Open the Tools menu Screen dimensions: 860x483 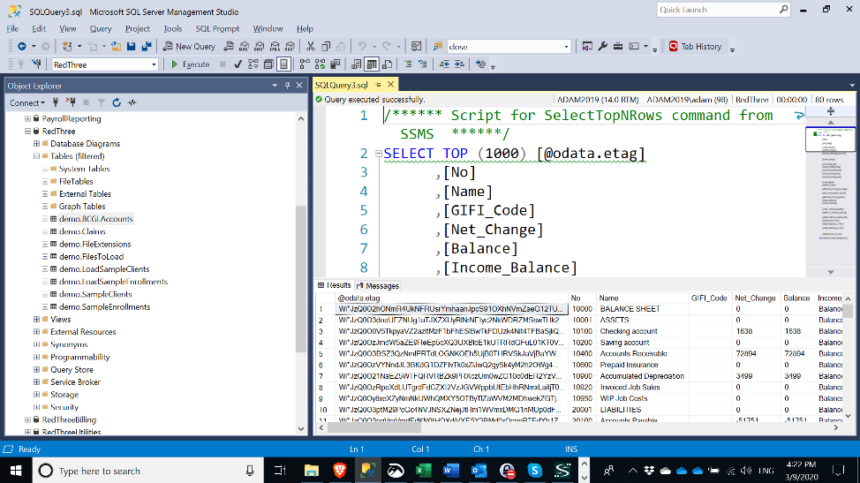point(173,29)
